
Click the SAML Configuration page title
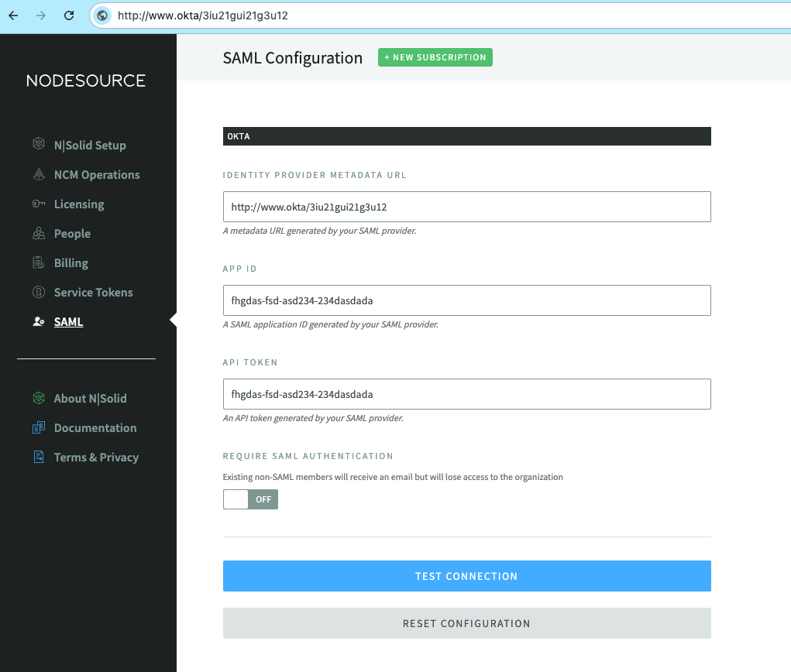tap(293, 58)
